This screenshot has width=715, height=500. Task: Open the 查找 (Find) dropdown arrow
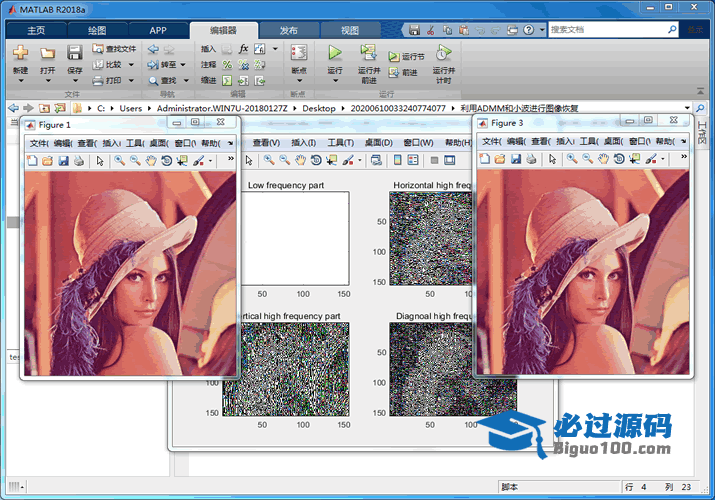(186, 81)
